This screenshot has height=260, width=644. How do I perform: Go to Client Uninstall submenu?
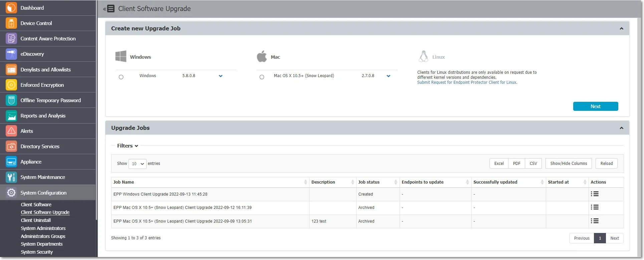(x=36, y=220)
